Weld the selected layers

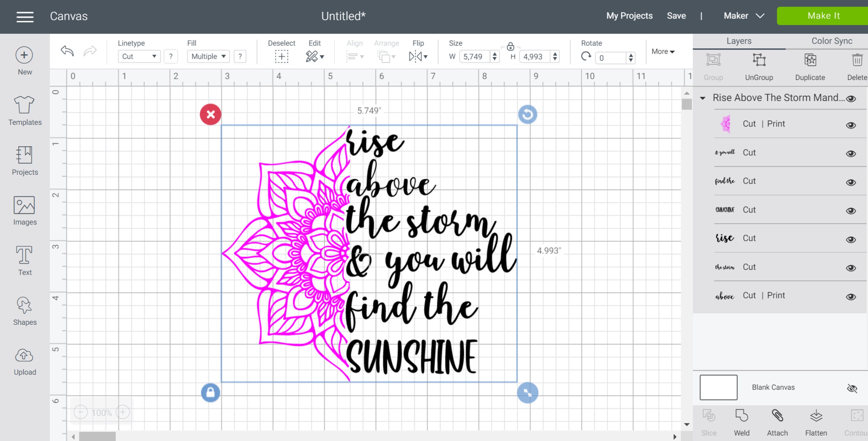742,421
